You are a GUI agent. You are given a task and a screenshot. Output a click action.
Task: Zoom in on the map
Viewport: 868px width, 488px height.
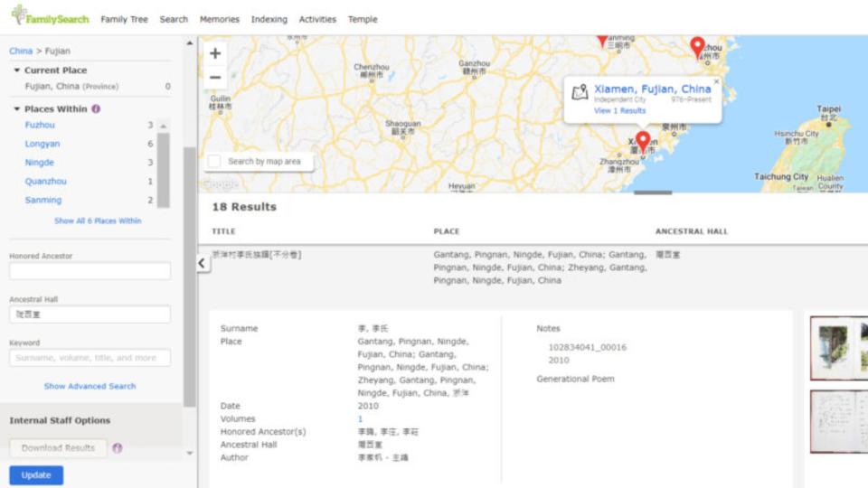[215, 53]
